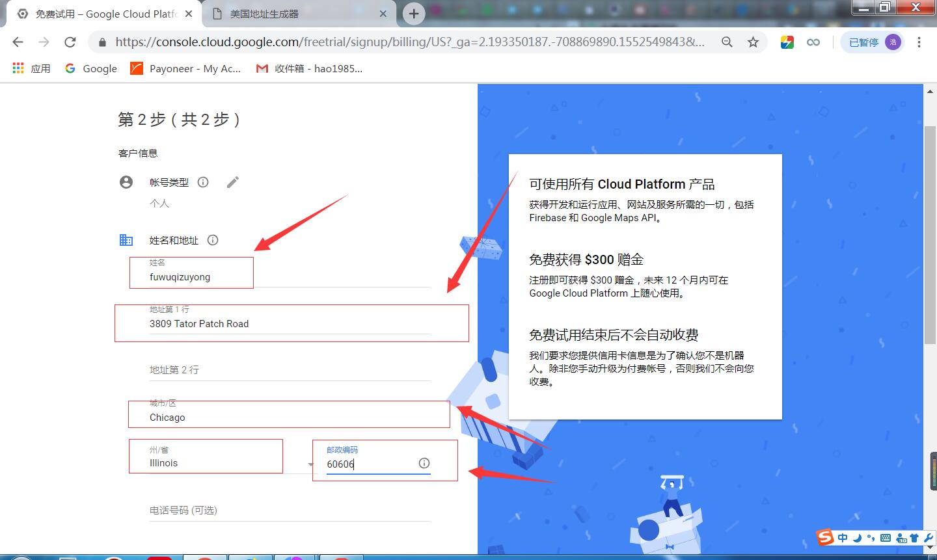The height and width of the screenshot is (560, 937).
Task: Click the building icon next to 姓名和地址
Action: (x=126, y=239)
